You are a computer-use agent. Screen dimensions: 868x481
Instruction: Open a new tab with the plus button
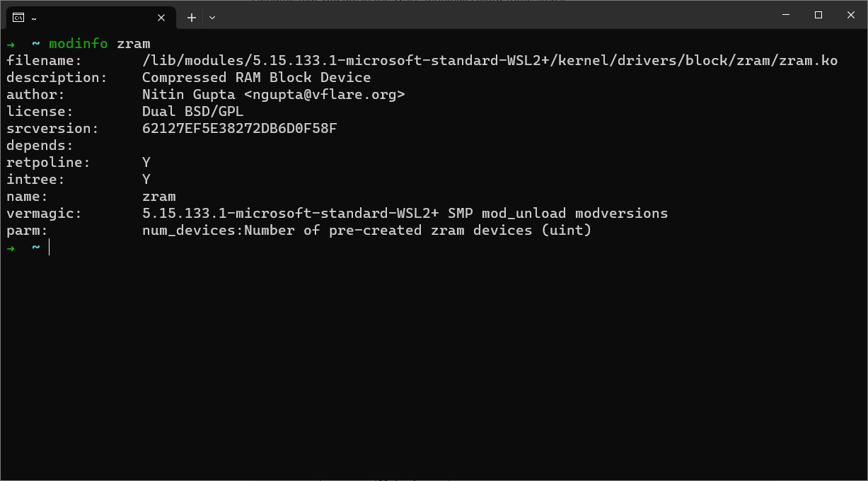point(191,18)
